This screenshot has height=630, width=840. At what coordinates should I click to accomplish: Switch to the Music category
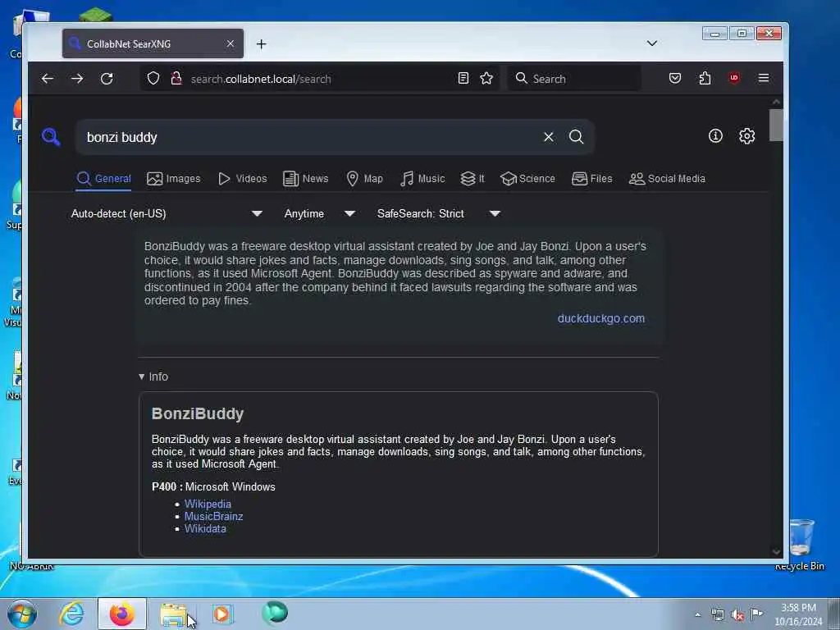pyautogui.click(x=422, y=178)
